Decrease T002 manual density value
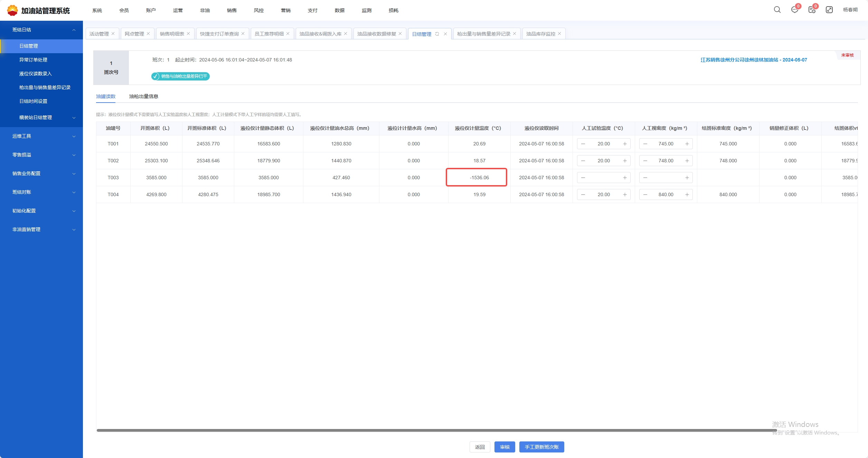The height and width of the screenshot is (458, 868). point(645,161)
